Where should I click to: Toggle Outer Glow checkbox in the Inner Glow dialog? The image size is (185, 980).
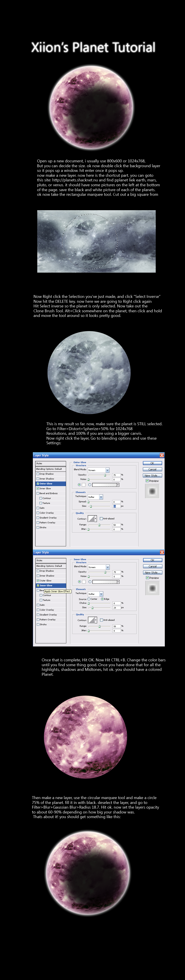point(38,580)
